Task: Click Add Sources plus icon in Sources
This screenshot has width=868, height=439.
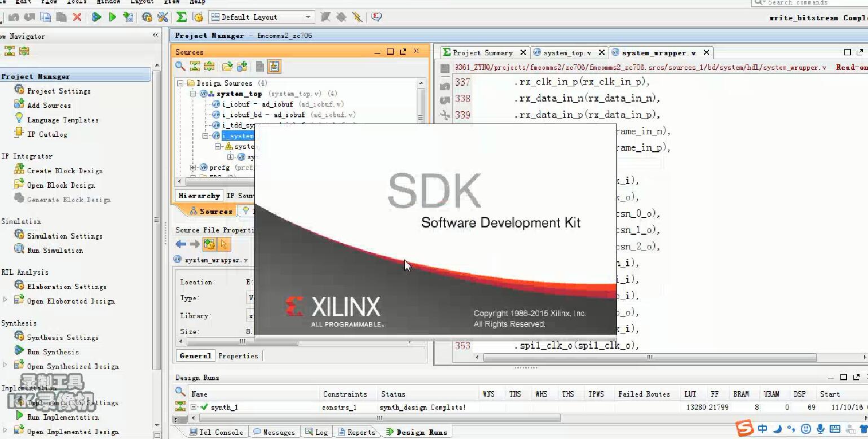Action: pos(242,66)
